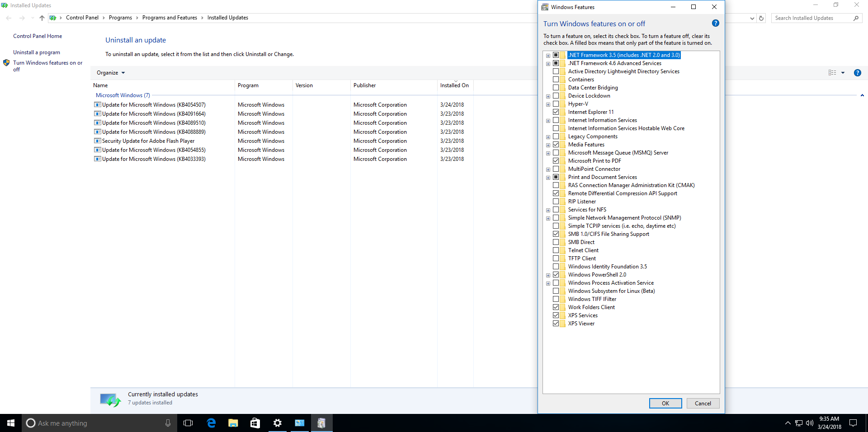Expand .NET Framework 4.6 Advanced Services node
The height and width of the screenshot is (432, 868).
[x=548, y=64]
